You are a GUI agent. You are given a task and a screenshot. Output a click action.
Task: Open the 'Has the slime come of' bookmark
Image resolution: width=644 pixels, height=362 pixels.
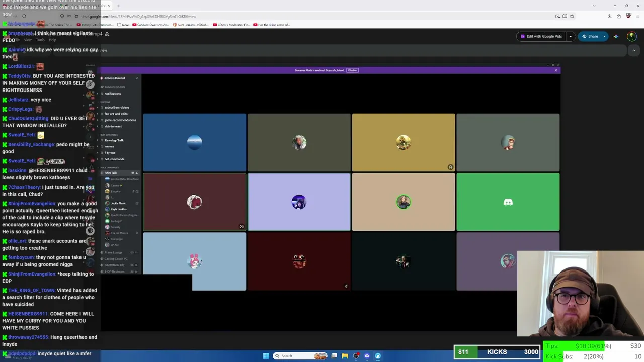click(272, 25)
